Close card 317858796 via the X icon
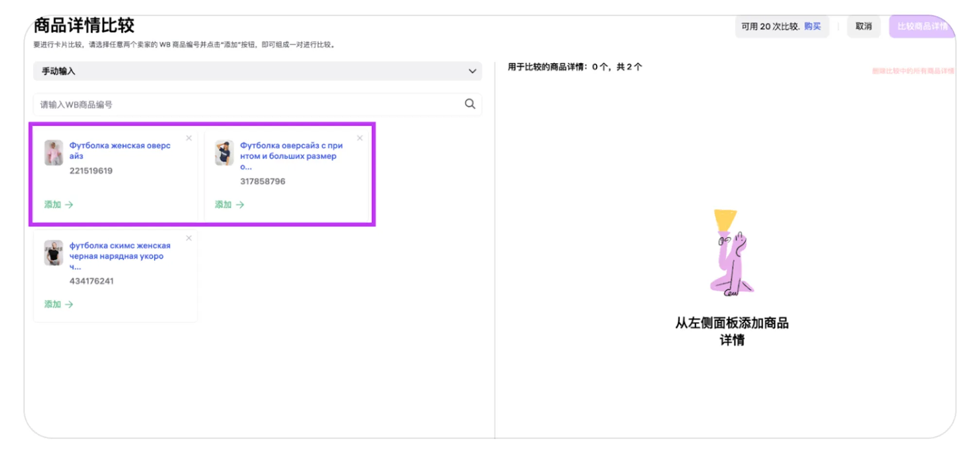 point(360,138)
